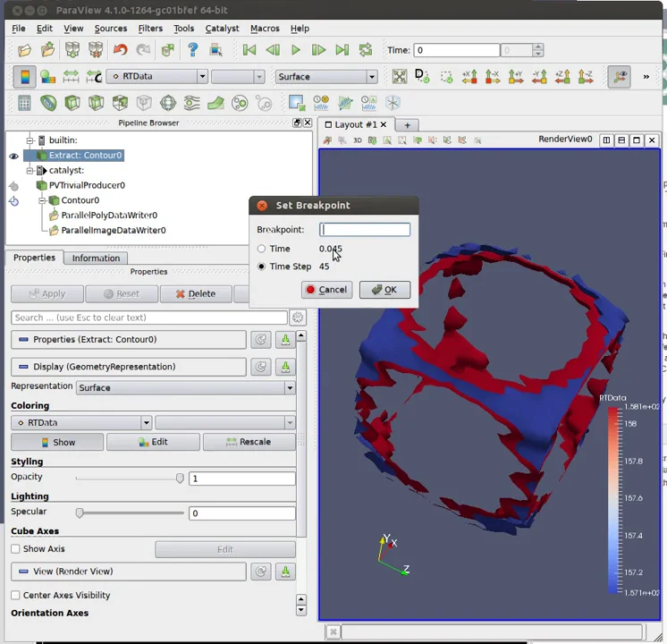Apply the Stream Tracer filter icon
This screenshot has width=667, height=644.
(192, 103)
